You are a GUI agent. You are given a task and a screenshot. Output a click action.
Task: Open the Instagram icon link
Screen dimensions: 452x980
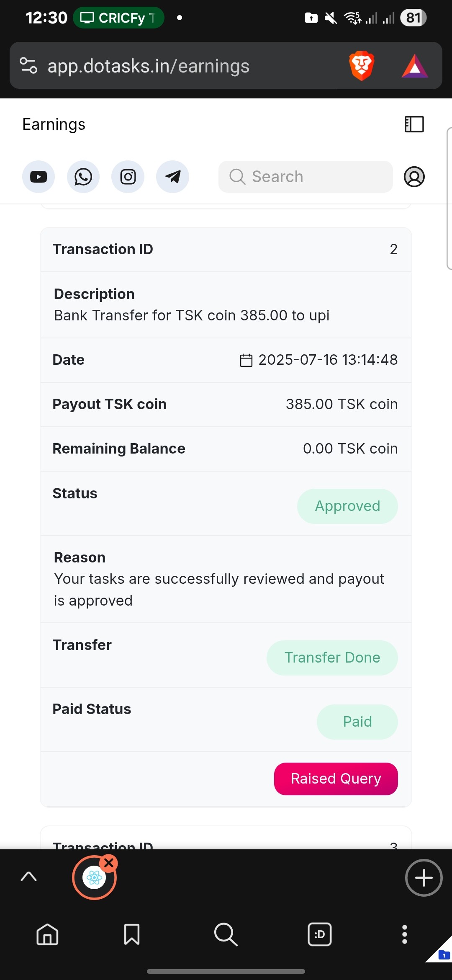click(x=128, y=177)
